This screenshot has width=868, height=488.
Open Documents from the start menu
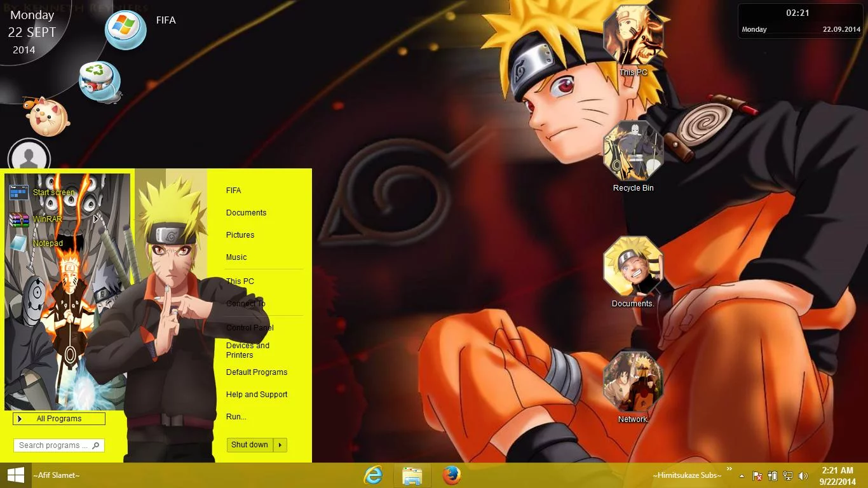click(246, 213)
